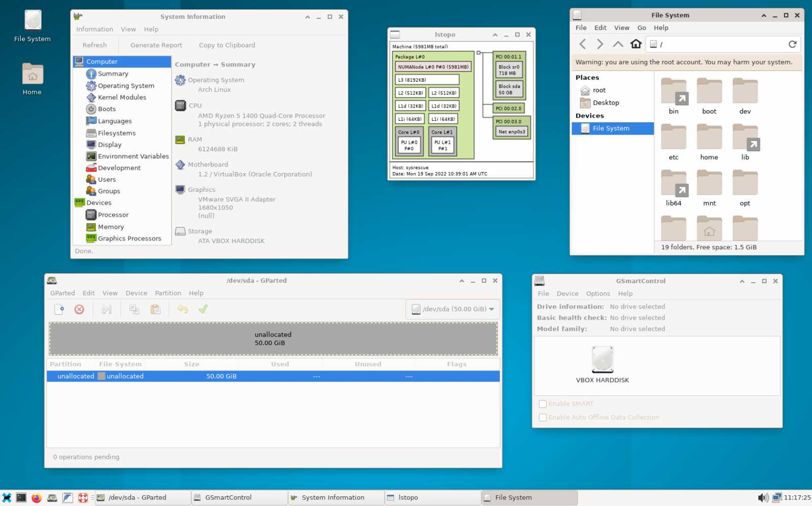Click the Apply all operations checkmark in GParted
Screen dimensions: 812x506
coord(203,309)
